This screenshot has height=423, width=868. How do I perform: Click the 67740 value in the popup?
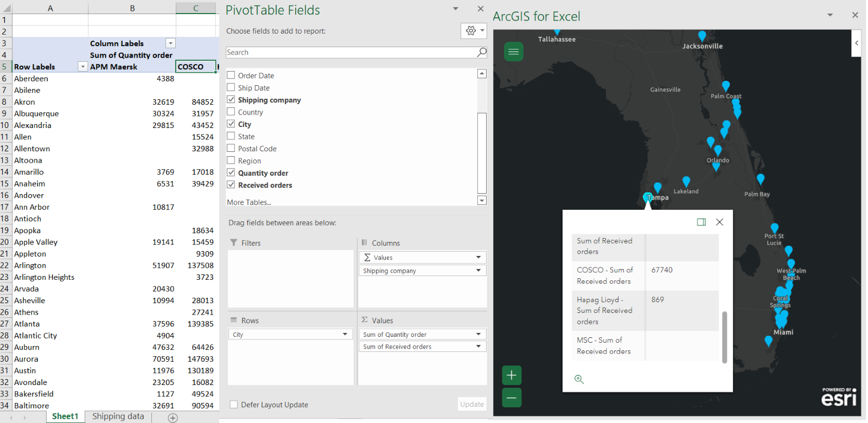pos(662,270)
